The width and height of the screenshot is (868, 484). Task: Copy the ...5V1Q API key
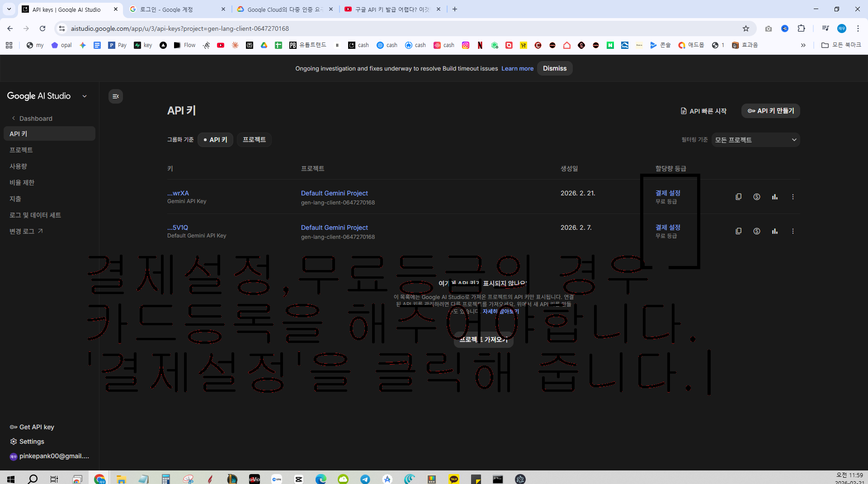coord(738,231)
